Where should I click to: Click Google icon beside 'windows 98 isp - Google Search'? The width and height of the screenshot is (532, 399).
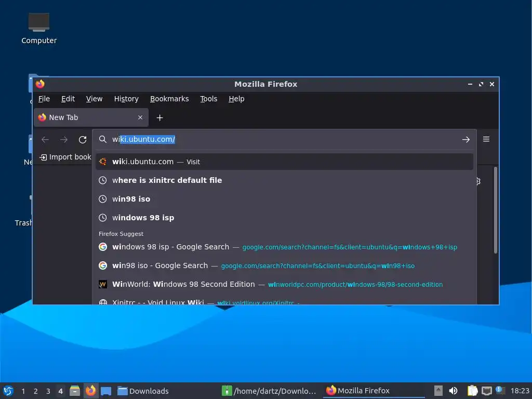tap(103, 247)
